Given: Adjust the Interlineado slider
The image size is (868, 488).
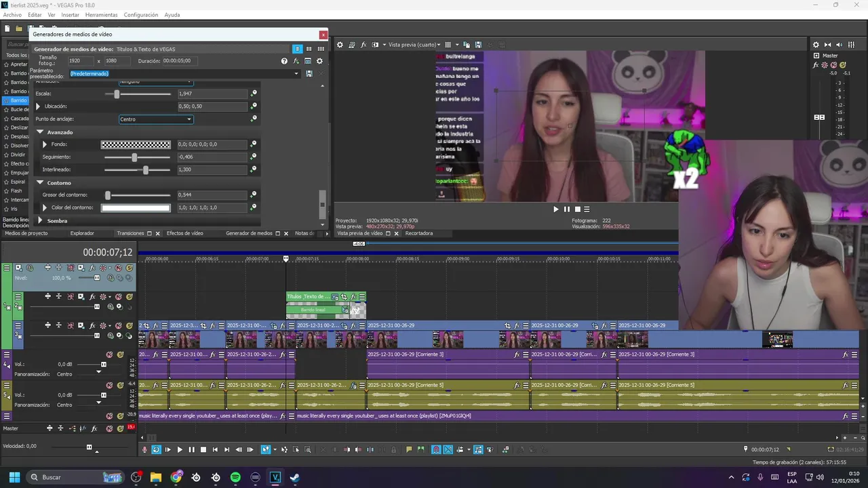Looking at the screenshot, I should point(145,169).
